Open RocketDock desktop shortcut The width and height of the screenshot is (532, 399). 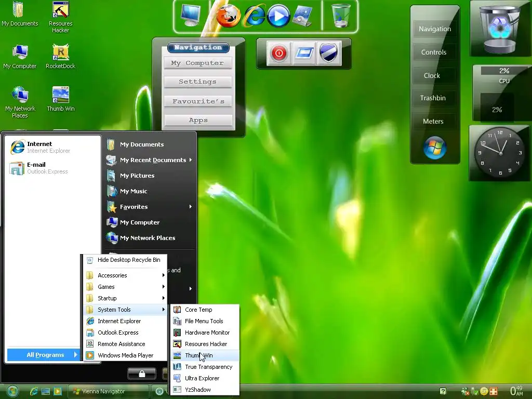coord(60,57)
